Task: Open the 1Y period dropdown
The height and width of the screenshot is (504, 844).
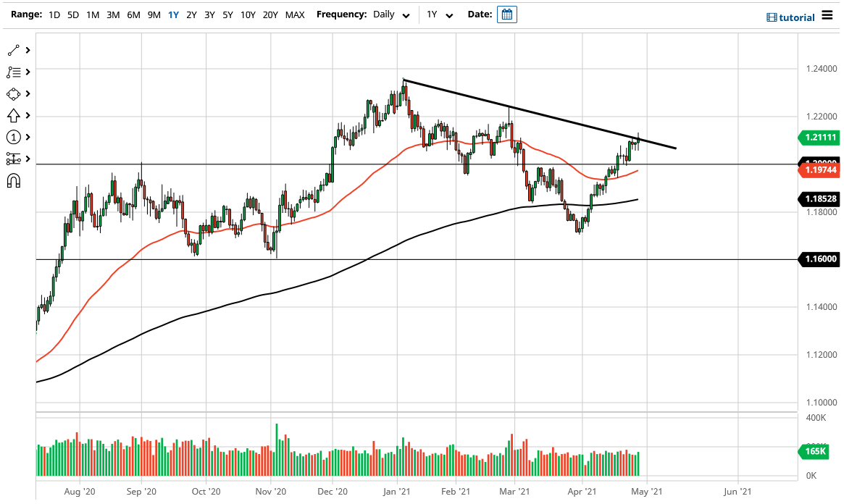Action: pyautogui.click(x=440, y=14)
